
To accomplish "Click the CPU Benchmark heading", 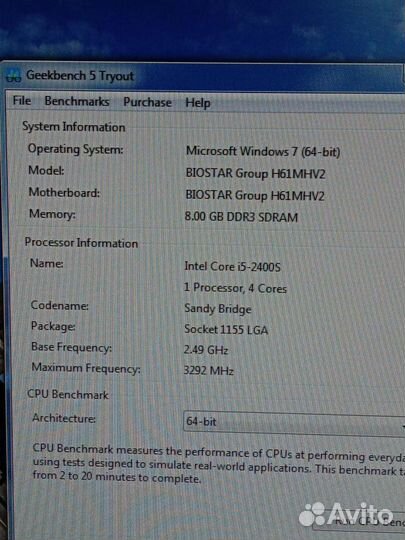I will (x=68, y=394).
